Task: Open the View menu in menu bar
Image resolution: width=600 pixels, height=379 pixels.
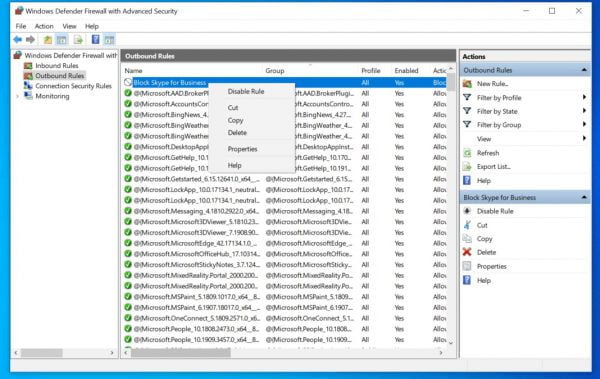Action: point(69,26)
